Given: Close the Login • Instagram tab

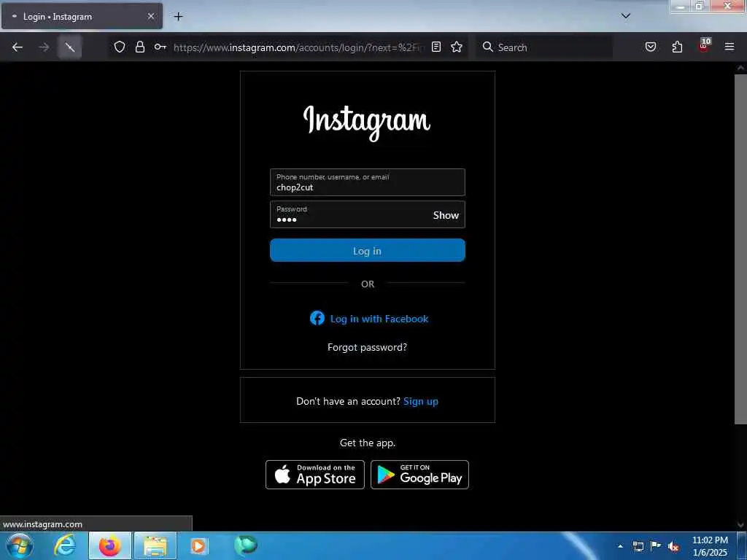Looking at the screenshot, I should point(150,16).
